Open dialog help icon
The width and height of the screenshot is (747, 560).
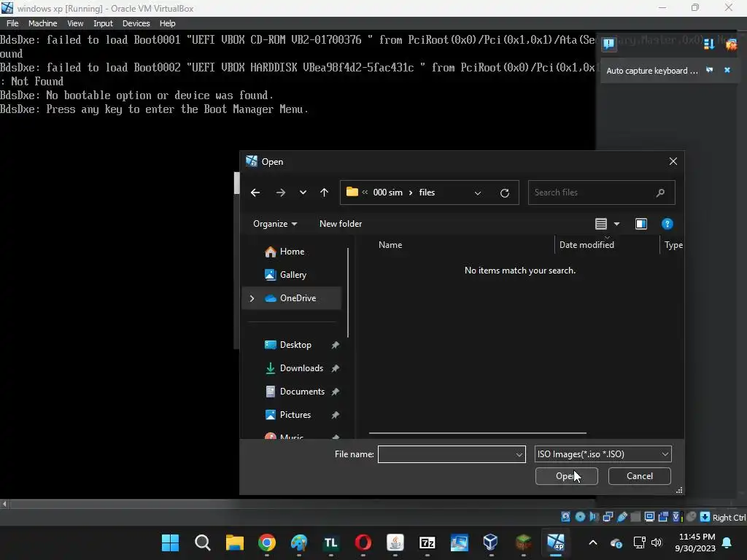click(667, 224)
